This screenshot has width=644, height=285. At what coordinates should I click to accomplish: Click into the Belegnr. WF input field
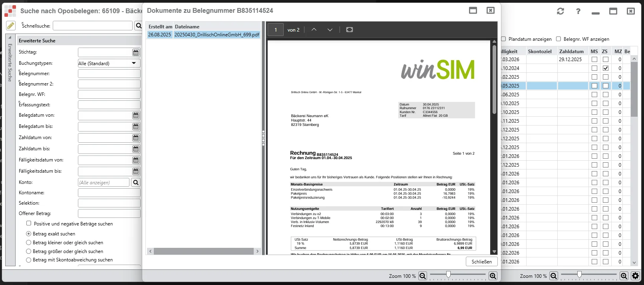point(109,94)
